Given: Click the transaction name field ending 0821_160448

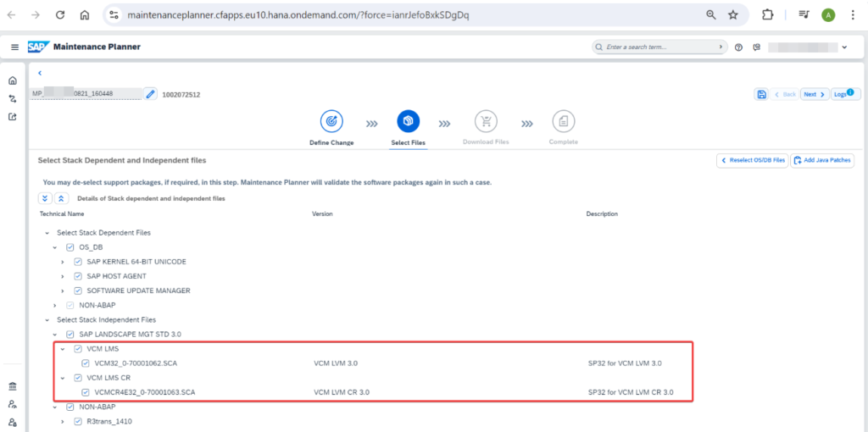Looking at the screenshot, I should point(86,94).
